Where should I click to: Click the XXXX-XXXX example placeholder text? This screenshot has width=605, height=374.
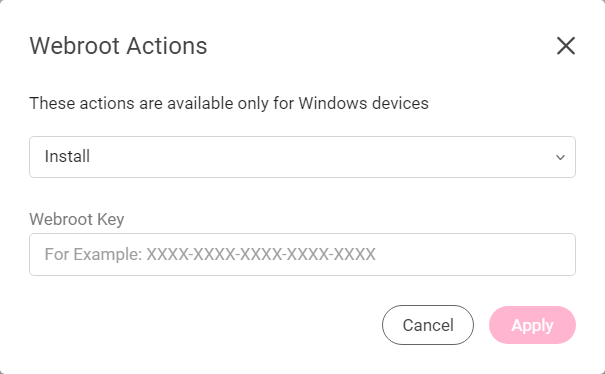click(261, 254)
